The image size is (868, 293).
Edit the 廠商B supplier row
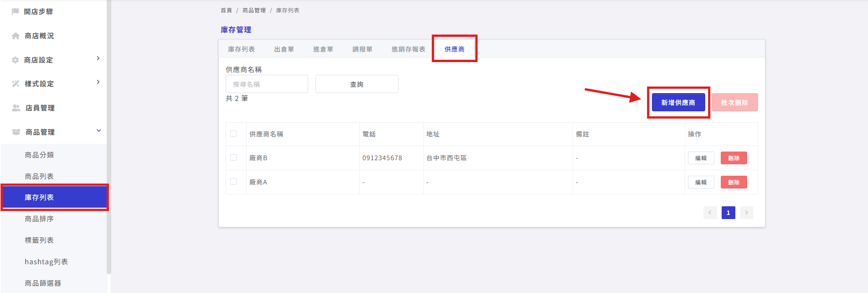pyautogui.click(x=701, y=158)
